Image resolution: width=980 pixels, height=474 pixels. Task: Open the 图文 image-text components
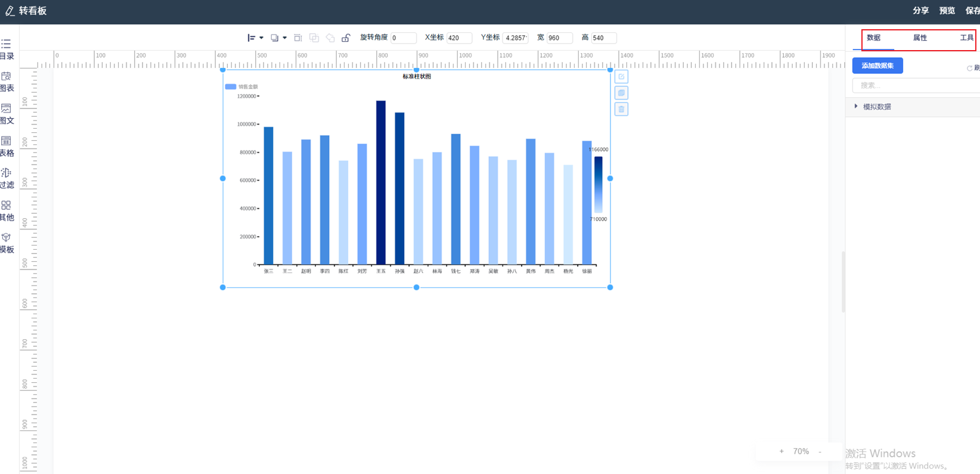pos(7,114)
